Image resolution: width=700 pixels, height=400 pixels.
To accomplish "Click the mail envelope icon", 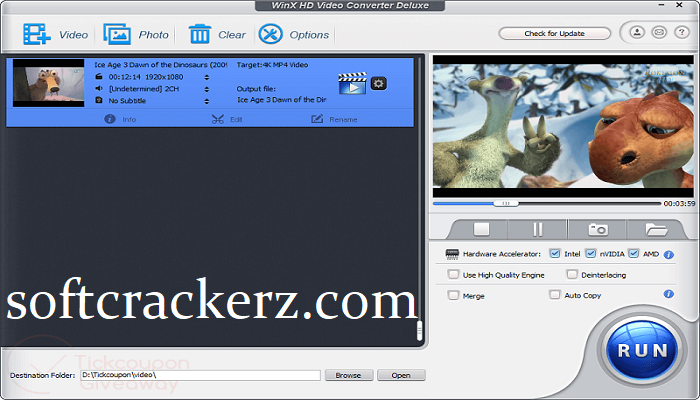I will 659,32.
